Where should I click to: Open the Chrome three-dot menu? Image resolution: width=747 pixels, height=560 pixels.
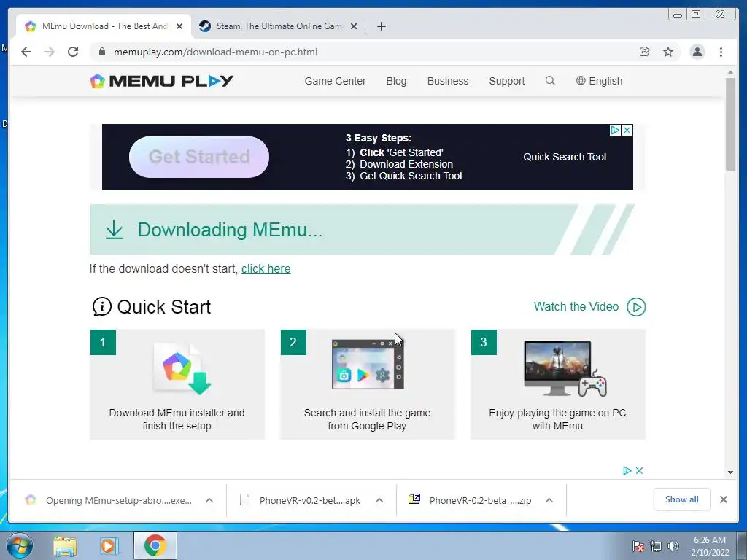coord(721,52)
